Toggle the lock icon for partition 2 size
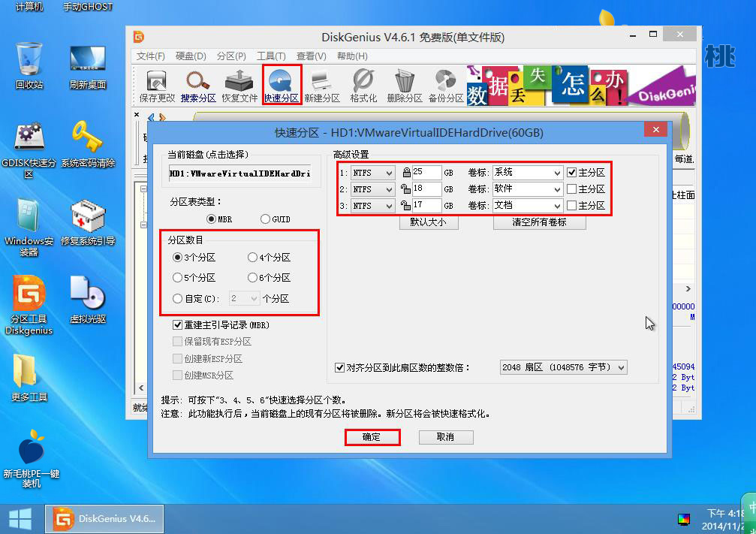 (405, 189)
